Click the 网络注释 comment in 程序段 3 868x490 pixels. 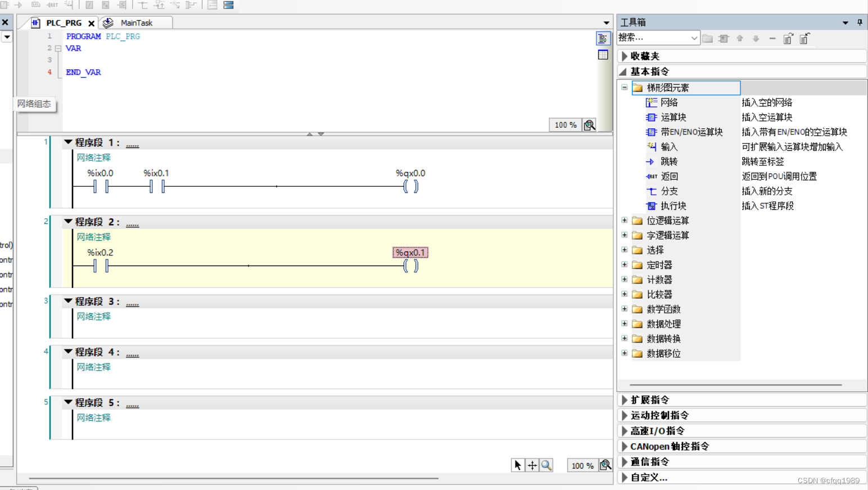pyautogui.click(x=93, y=316)
